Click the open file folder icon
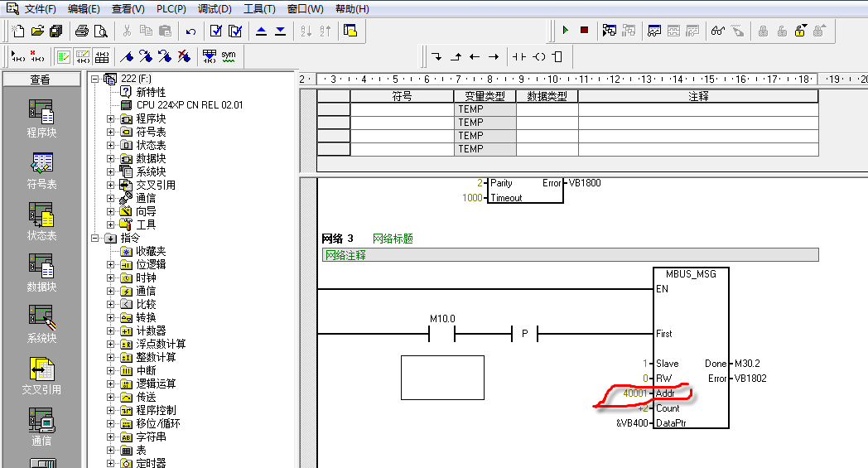The image size is (868, 468). 37,31
